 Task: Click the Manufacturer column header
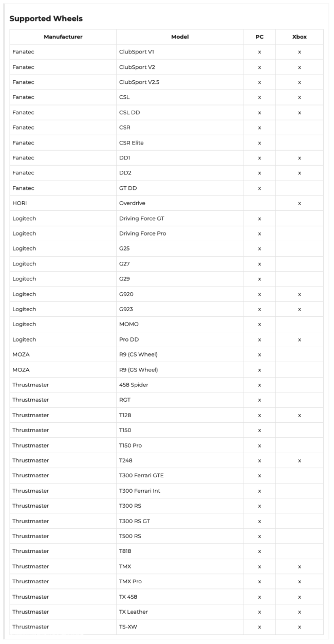tap(63, 37)
